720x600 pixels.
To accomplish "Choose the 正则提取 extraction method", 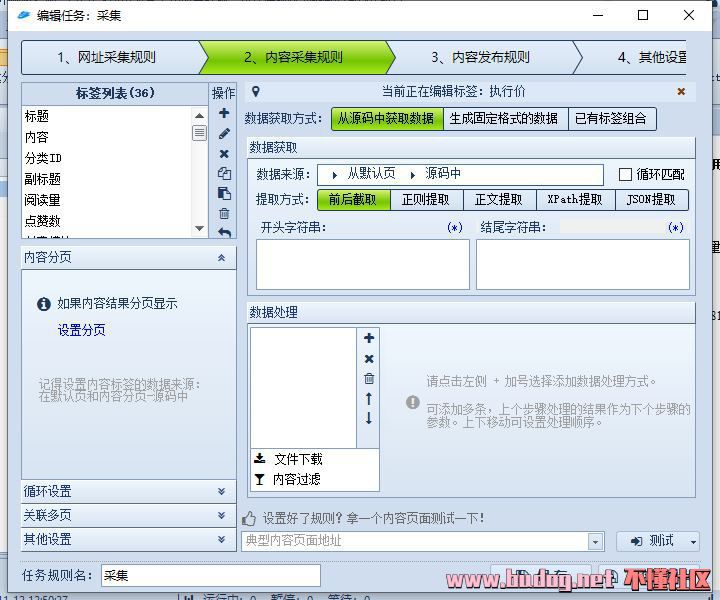I will [x=426, y=200].
